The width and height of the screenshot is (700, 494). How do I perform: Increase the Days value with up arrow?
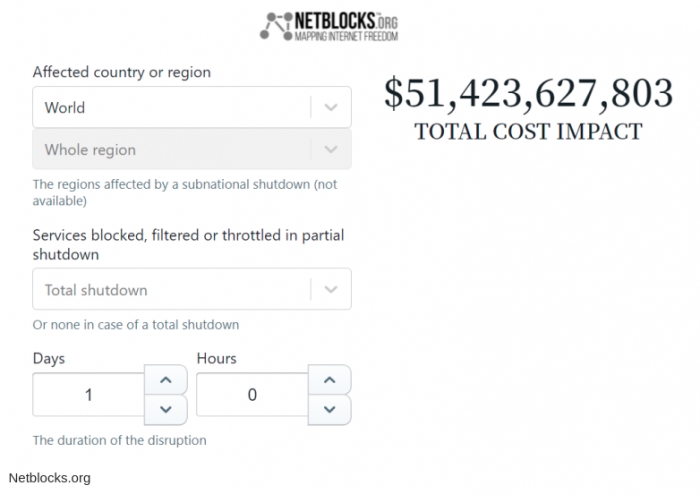click(x=166, y=380)
